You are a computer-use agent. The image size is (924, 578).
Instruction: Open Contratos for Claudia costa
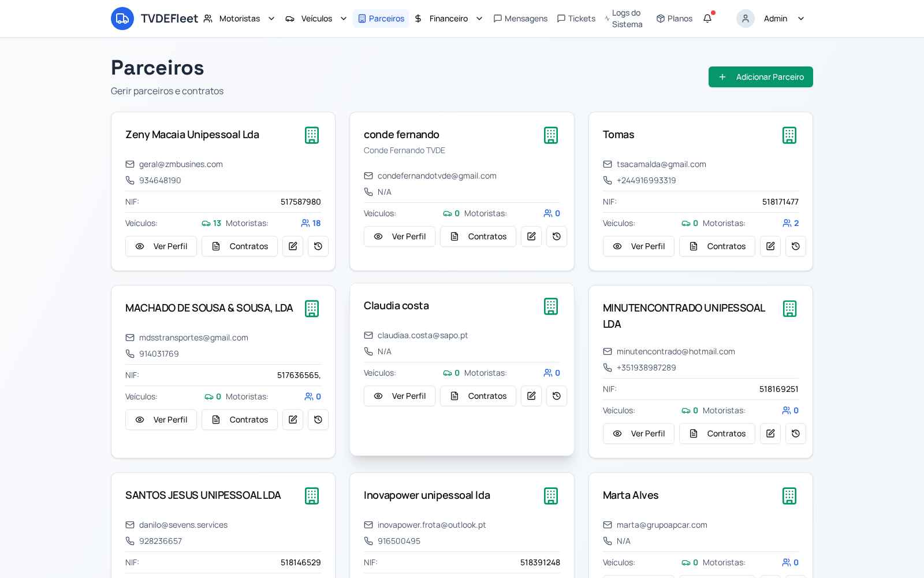click(478, 396)
